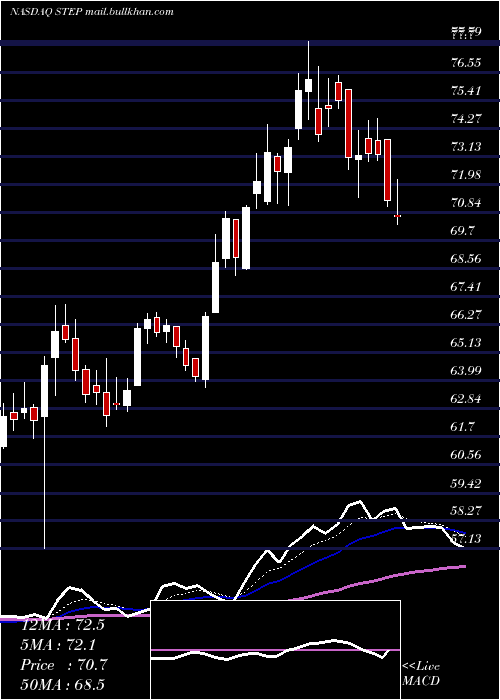Click the 69.7 price axis label
This screenshot has width=500, height=700.
click(x=462, y=230)
